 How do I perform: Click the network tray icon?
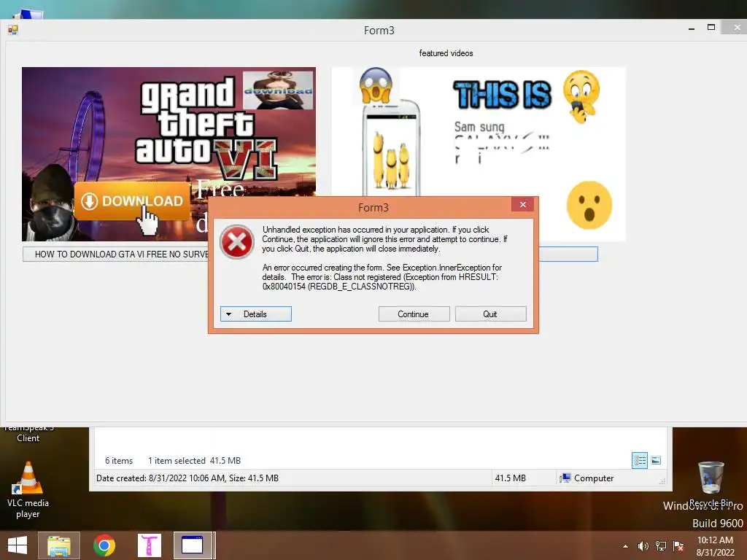pos(661,546)
